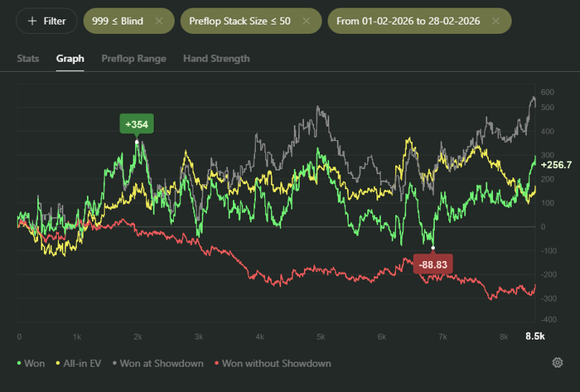The width and height of the screenshot is (580, 392).
Task: Remove the date range filter
Action: pos(495,21)
